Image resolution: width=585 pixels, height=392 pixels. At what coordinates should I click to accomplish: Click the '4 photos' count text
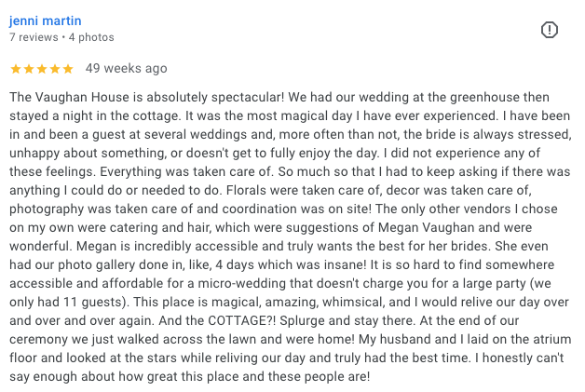click(x=91, y=37)
